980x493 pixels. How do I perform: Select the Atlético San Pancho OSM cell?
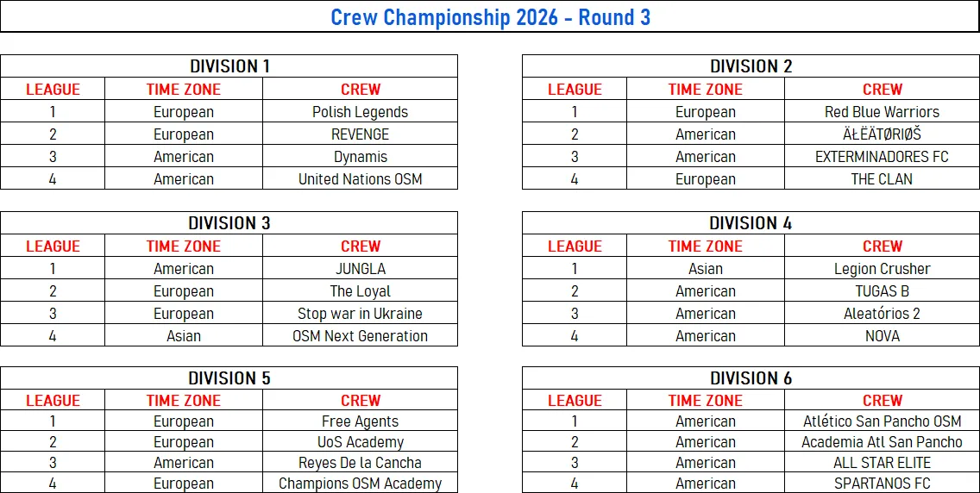coord(882,421)
